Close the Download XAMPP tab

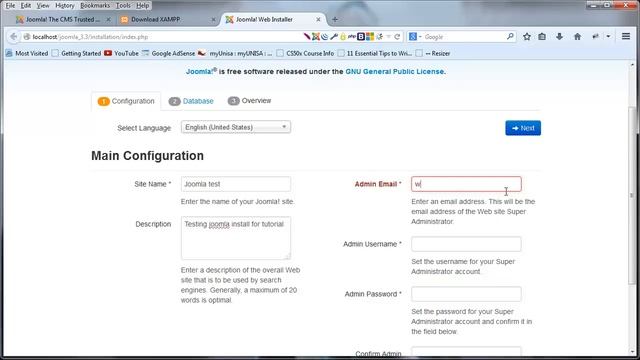click(x=213, y=19)
